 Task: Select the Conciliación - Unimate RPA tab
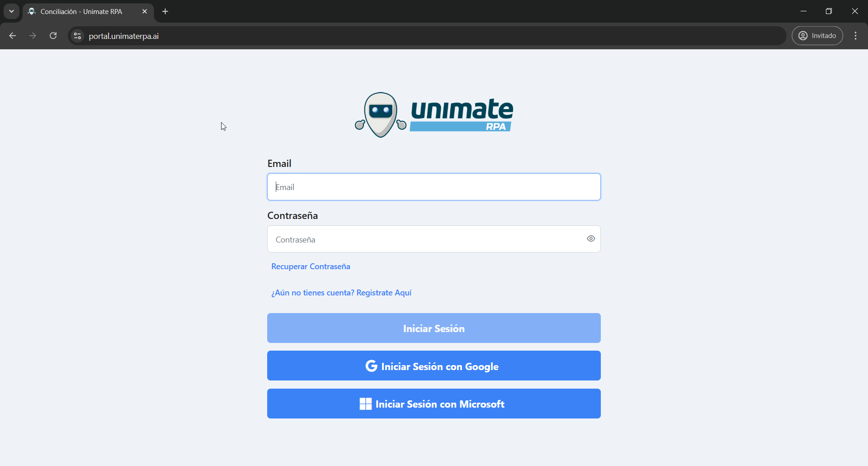pyautogui.click(x=88, y=12)
